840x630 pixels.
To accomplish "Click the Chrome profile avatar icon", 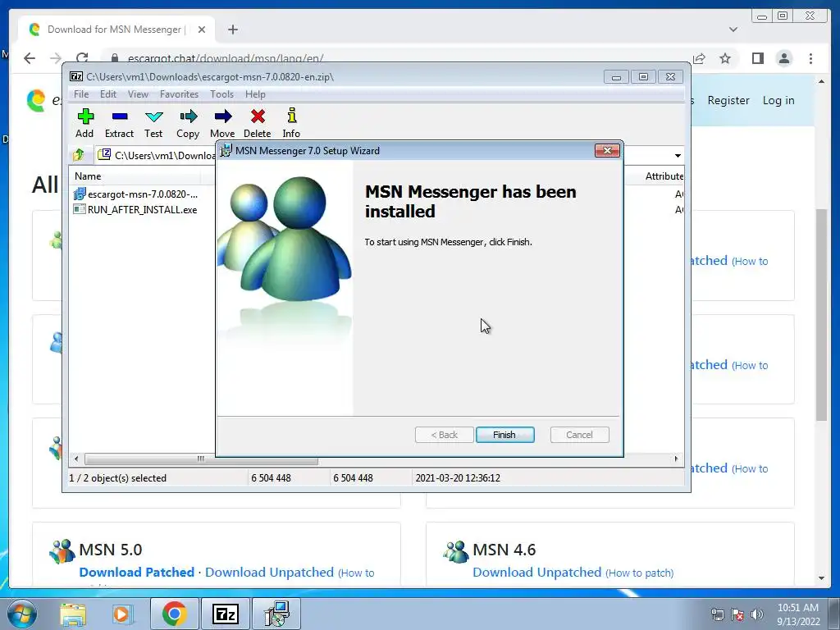I will (784, 58).
